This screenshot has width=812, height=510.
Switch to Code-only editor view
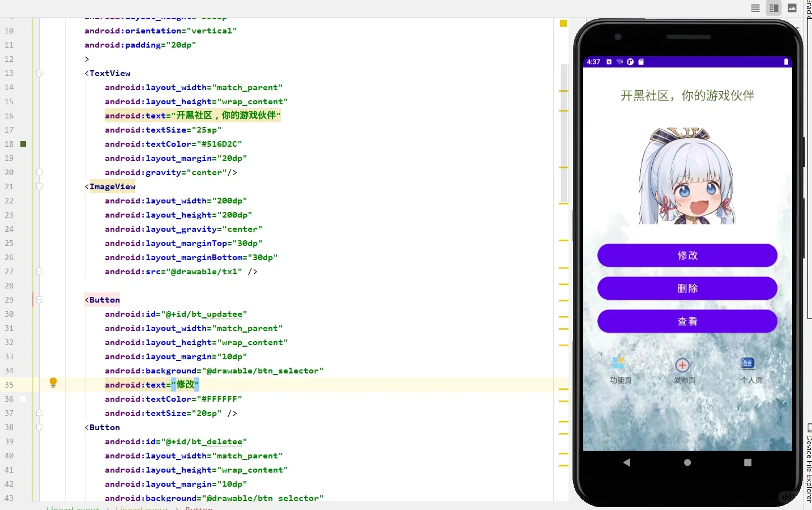pos(755,8)
